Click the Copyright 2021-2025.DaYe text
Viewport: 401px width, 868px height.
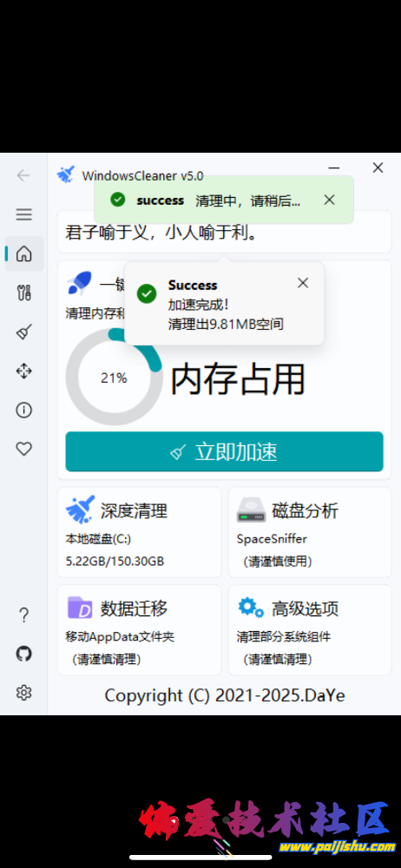(225, 695)
